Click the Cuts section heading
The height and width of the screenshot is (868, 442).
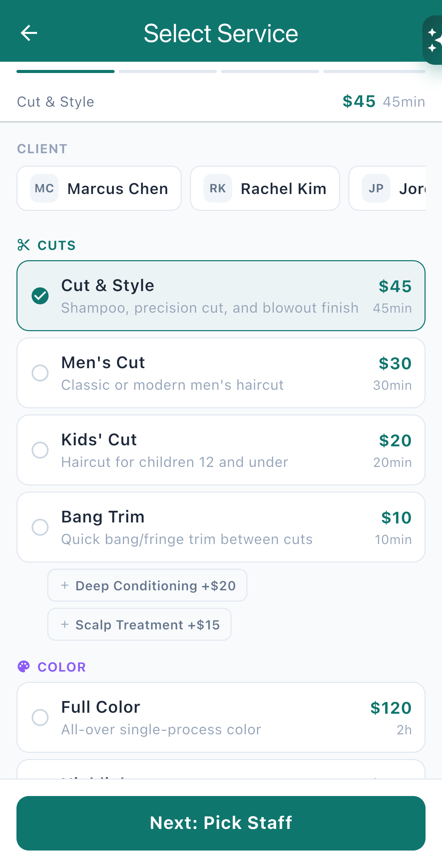tap(57, 245)
